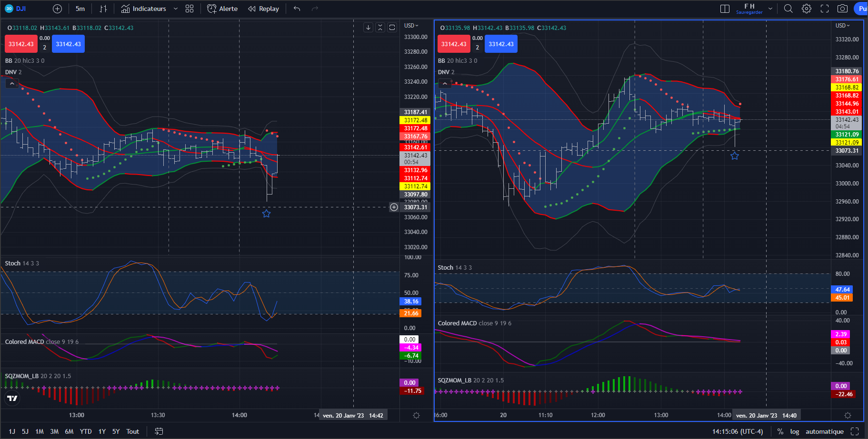
Task: Click the add symbol plus icon beside DJI
Action: [57, 9]
